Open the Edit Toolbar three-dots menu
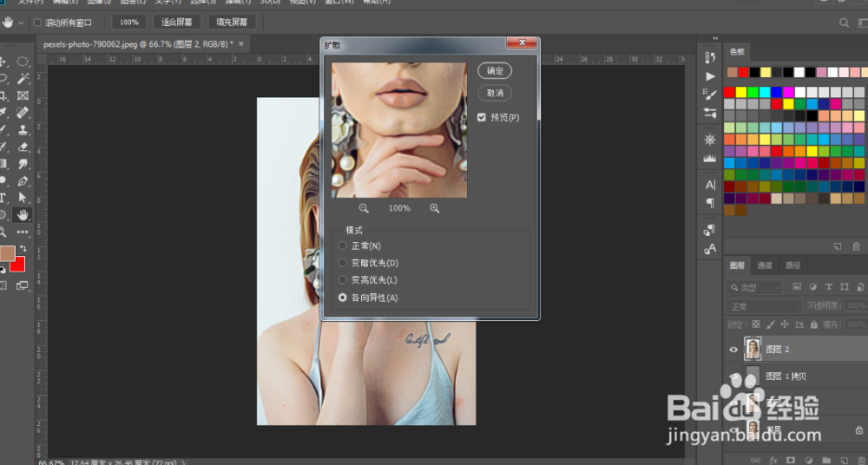The width and height of the screenshot is (868, 465). coord(23,232)
